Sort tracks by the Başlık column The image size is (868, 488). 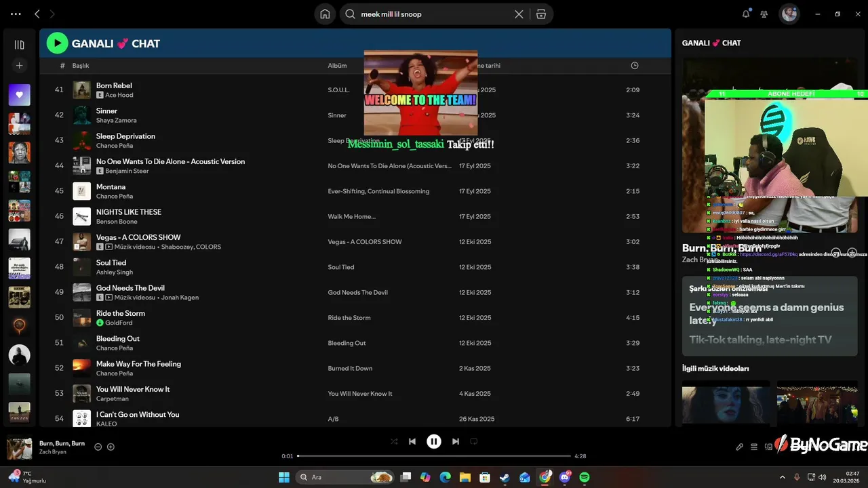click(81, 66)
